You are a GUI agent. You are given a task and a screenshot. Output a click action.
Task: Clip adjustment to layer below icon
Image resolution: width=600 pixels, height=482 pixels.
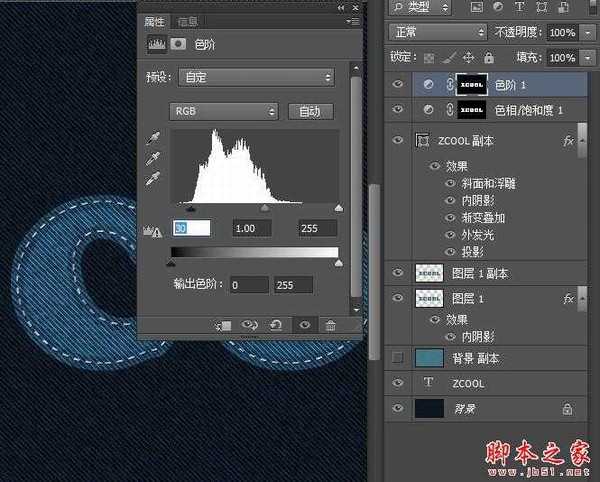click(223, 326)
